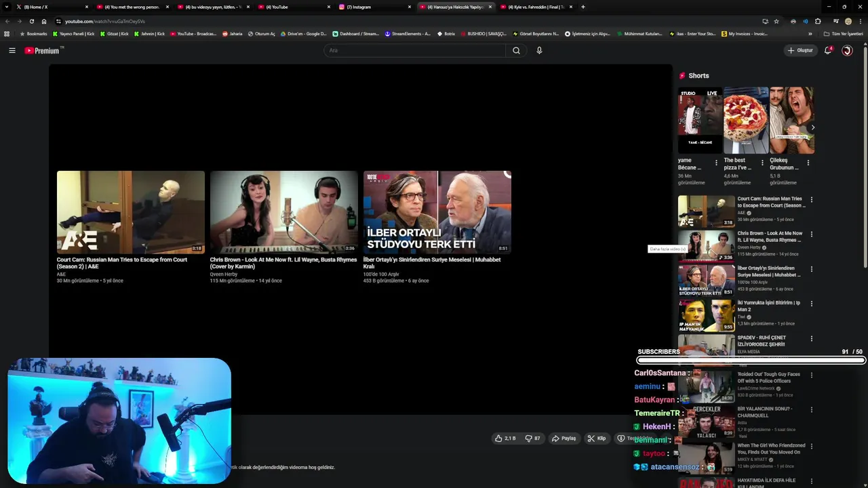Switch to 'Kyle vs. Fahreddin' tab
Image resolution: width=868 pixels, height=488 pixels.
[536, 7]
